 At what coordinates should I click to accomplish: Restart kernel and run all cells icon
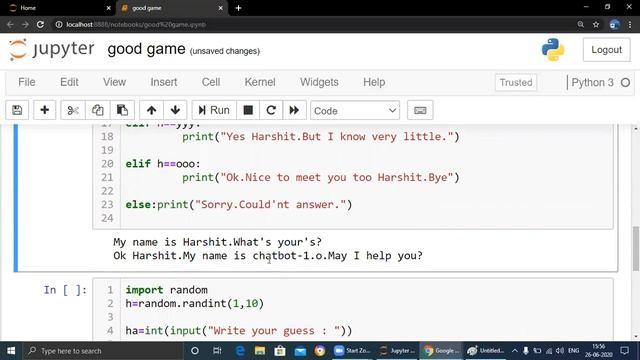(x=294, y=110)
